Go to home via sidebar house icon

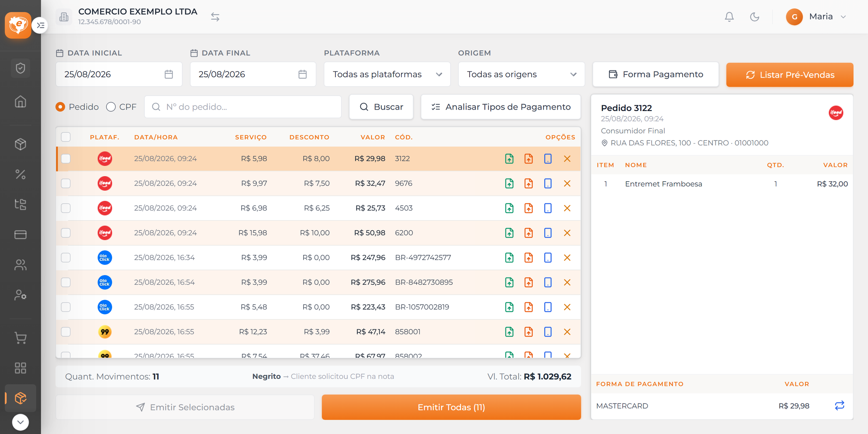click(20, 102)
